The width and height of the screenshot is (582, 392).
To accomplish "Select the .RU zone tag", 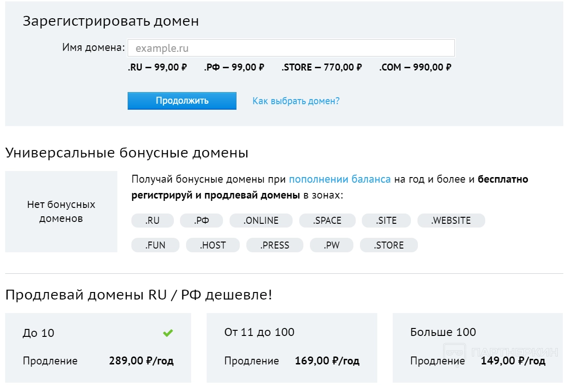I will pos(152,221).
